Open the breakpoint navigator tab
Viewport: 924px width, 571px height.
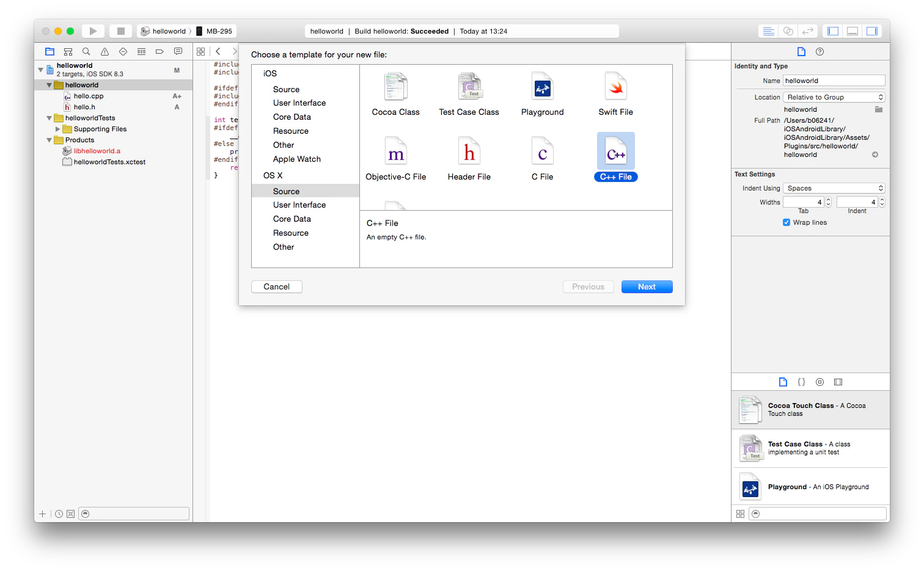click(159, 51)
